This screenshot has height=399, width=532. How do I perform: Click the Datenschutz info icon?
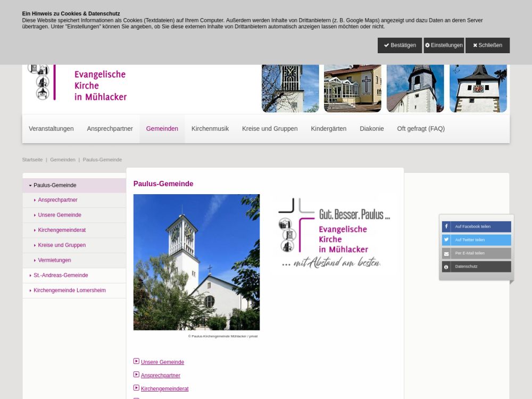point(446,267)
